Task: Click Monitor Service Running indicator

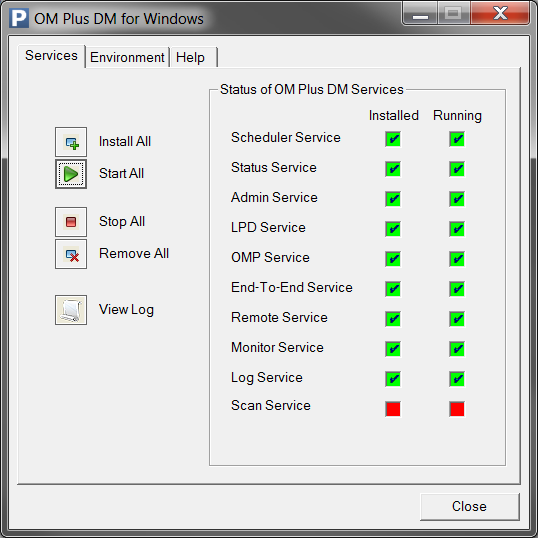Action: click(457, 349)
